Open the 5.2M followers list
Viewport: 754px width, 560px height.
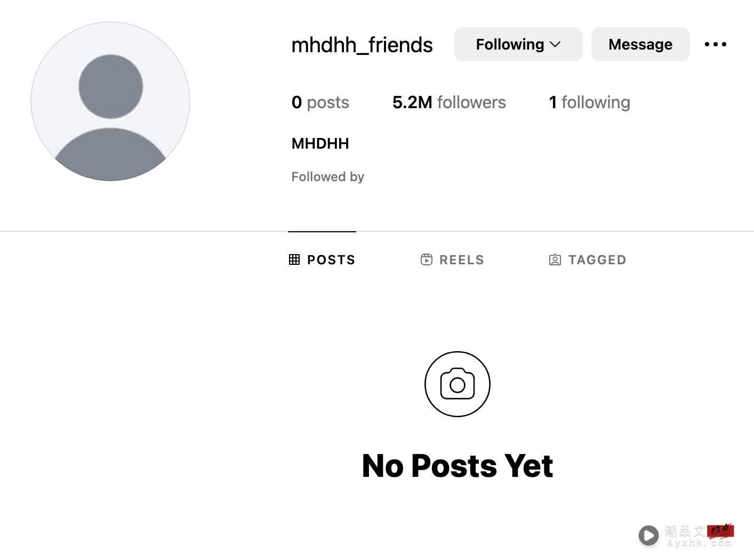449,102
